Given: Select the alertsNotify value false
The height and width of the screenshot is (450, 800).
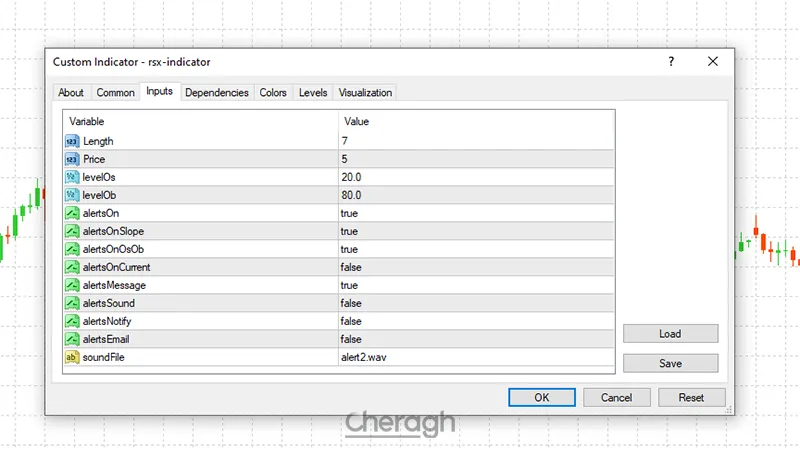Looking at the screenshot, I should 351,321.
